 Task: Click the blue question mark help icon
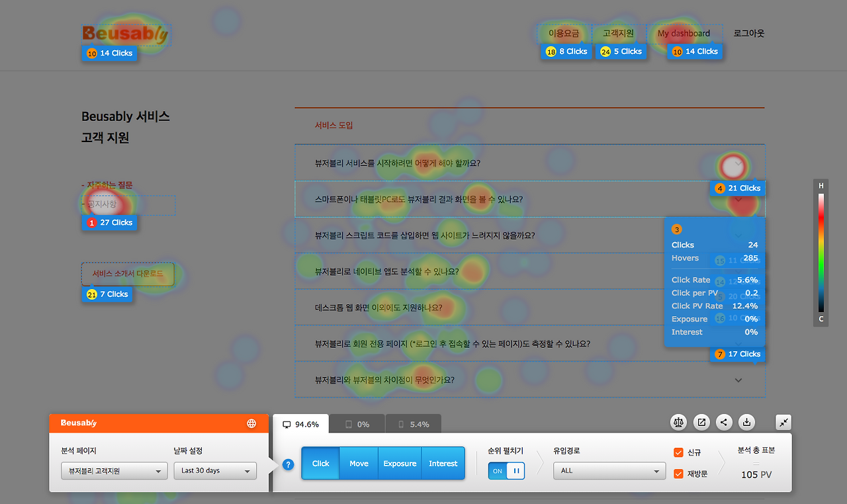(288, 464)
